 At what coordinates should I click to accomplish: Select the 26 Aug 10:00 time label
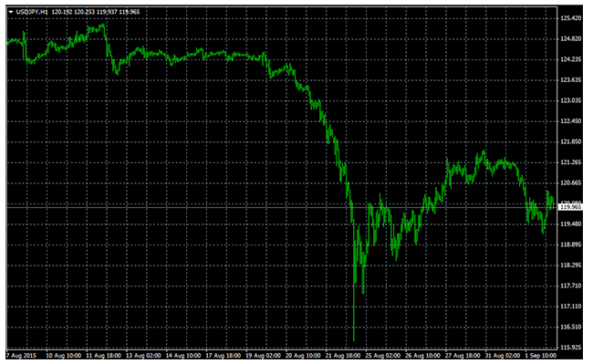pos(422,356)
